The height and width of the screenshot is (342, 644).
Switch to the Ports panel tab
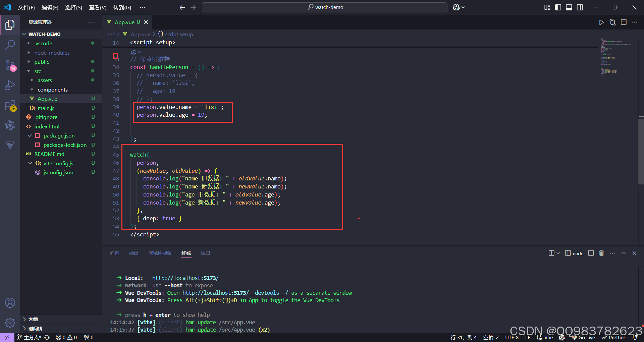pos(205,253)
